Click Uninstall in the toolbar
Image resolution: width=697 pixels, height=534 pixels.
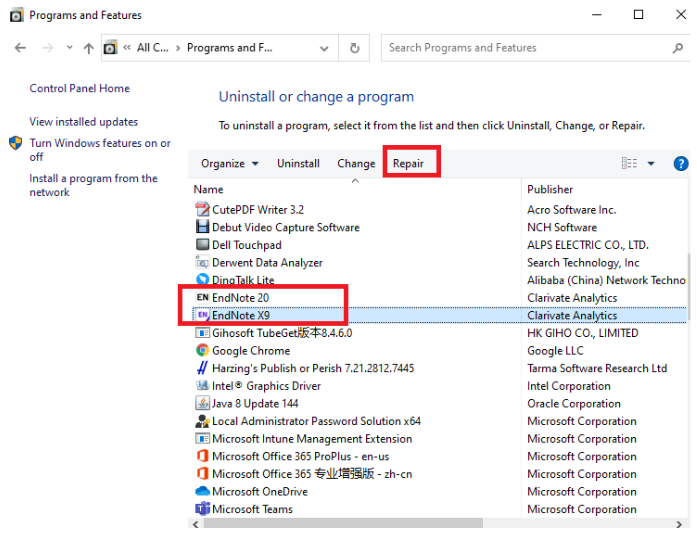pyautogui.click(x=298, y=164)
